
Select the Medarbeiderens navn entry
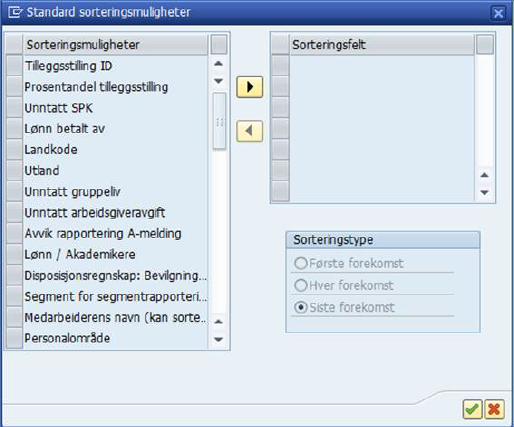click(x=115, y=317)
